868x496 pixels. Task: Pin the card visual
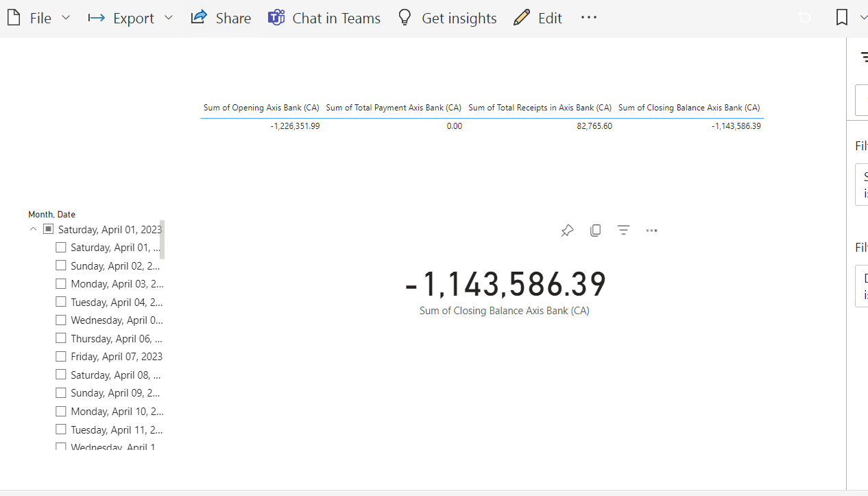click(x=567, y=231)
